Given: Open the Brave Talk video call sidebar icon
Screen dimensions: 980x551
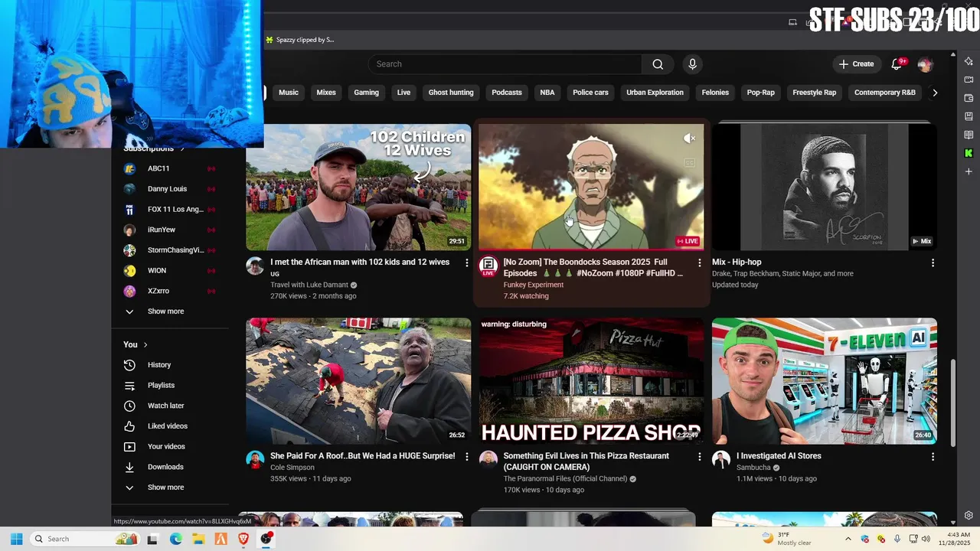Looking at the screenshot, I should [969, 80].
